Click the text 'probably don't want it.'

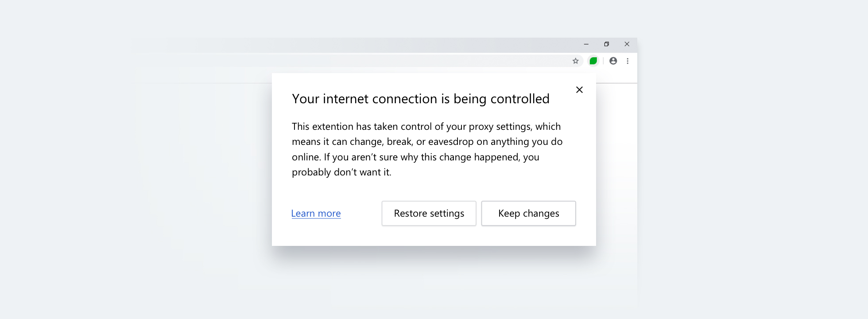point(341,172)
